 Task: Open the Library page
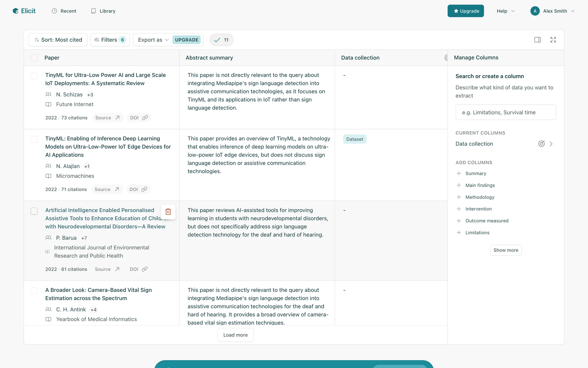point(103,11)
